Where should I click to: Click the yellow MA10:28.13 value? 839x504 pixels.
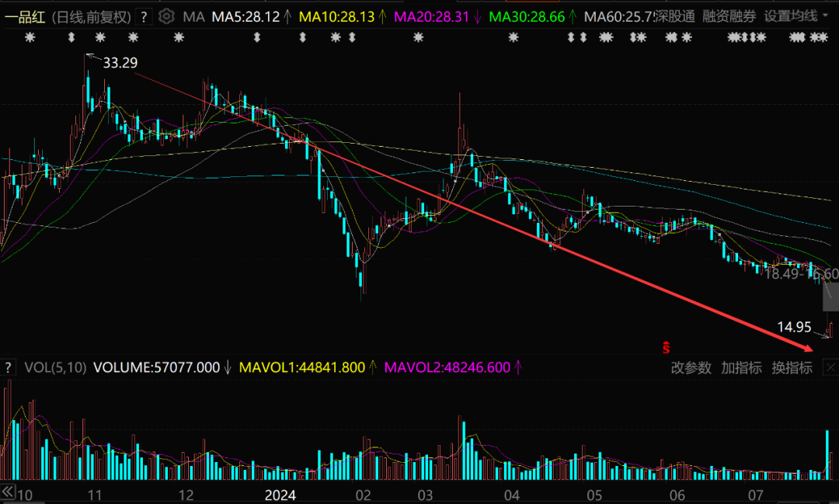click(336, 17)
